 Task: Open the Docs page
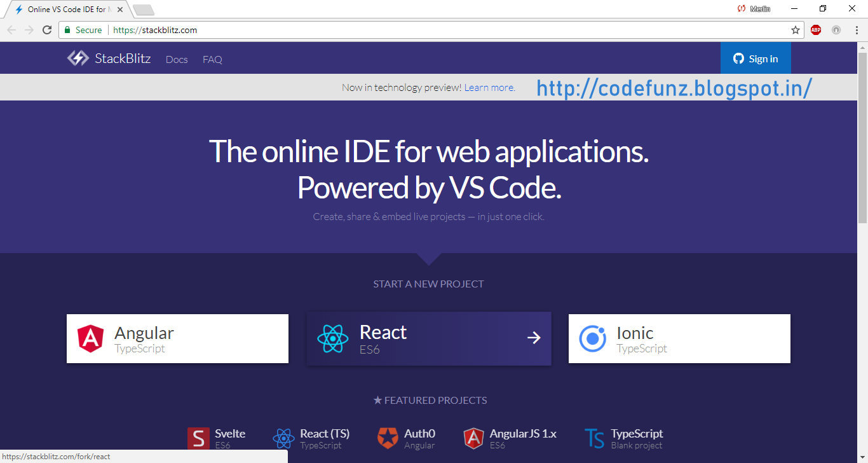(176, 59)
